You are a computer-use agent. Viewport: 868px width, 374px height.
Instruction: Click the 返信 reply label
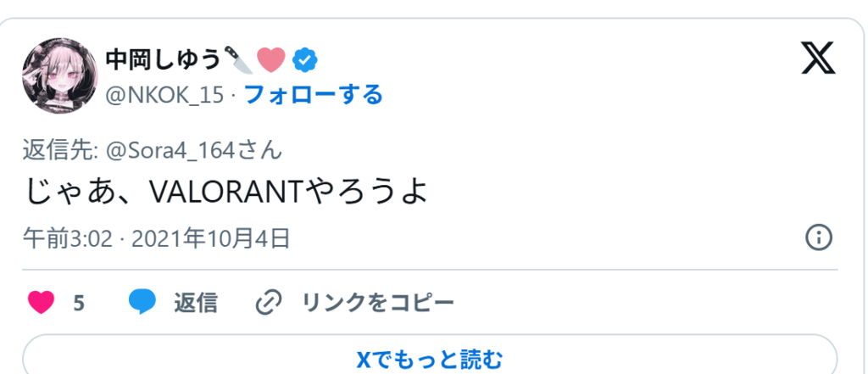click(196, 303)
